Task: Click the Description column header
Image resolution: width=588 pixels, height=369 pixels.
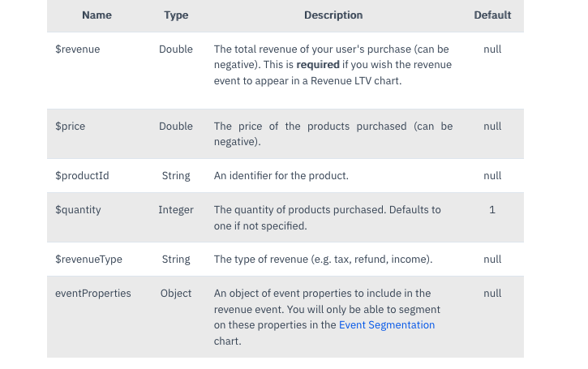Action: [x=333, y=15]
